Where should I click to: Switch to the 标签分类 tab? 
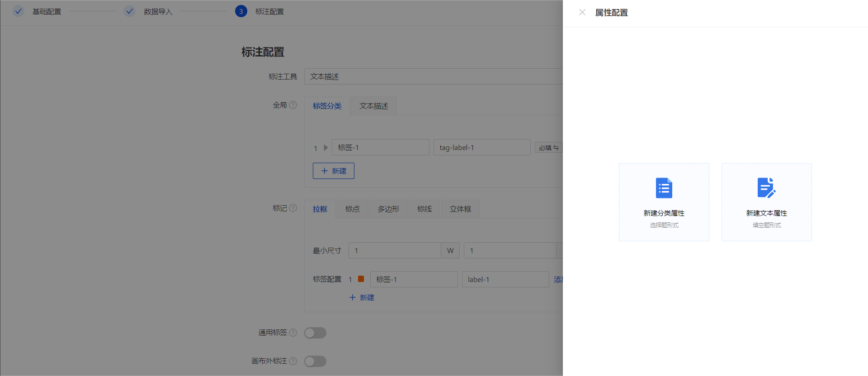[327, 106]
